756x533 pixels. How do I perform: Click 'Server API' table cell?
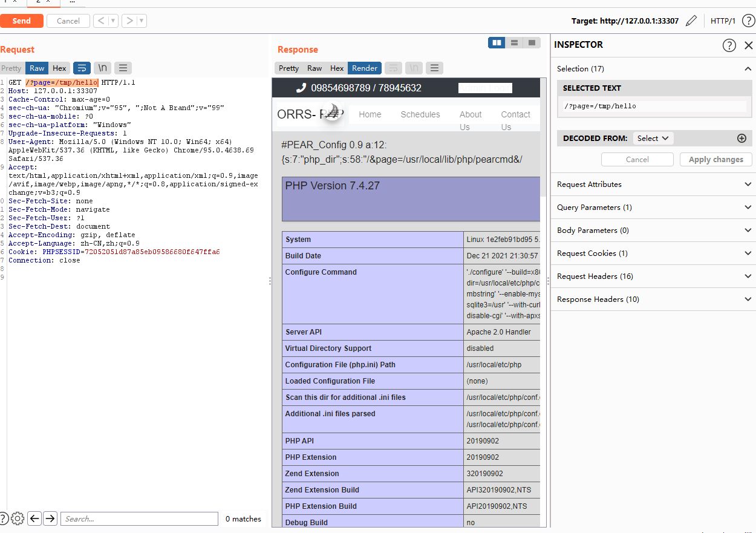(373, 332)
